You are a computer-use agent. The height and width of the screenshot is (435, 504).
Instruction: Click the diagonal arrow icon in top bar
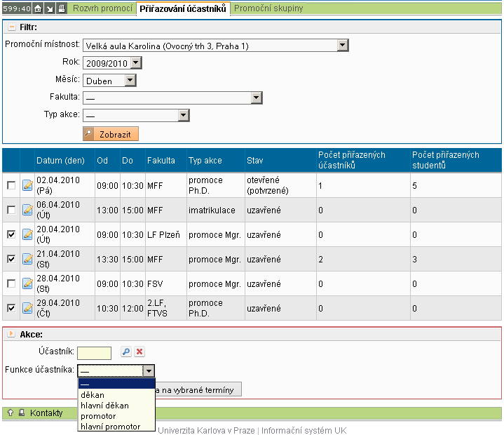[50, 8]
